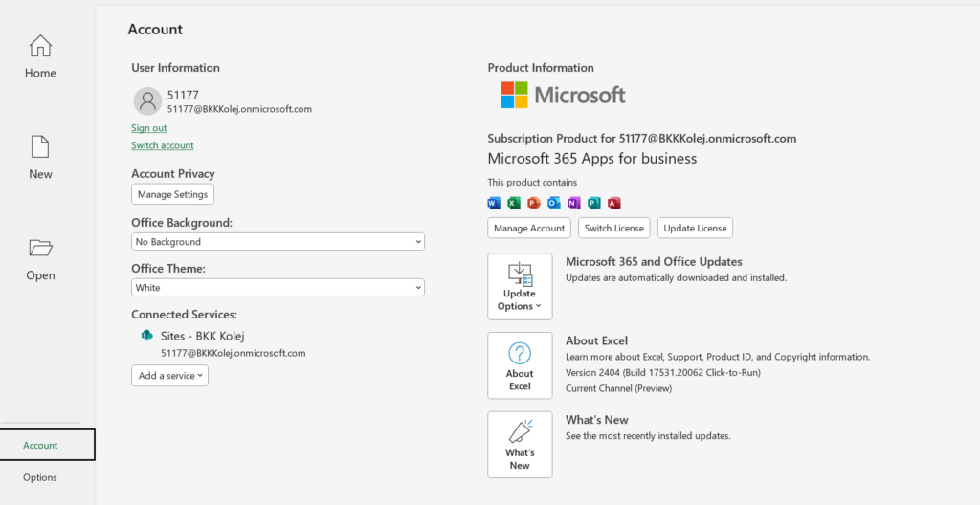Click the user avatar picture

point(147,101)
